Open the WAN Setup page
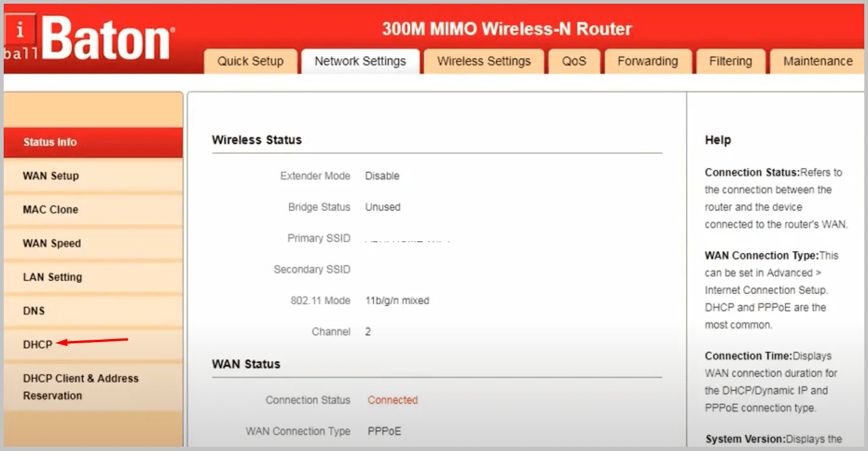868x451 pixels. 50,176
